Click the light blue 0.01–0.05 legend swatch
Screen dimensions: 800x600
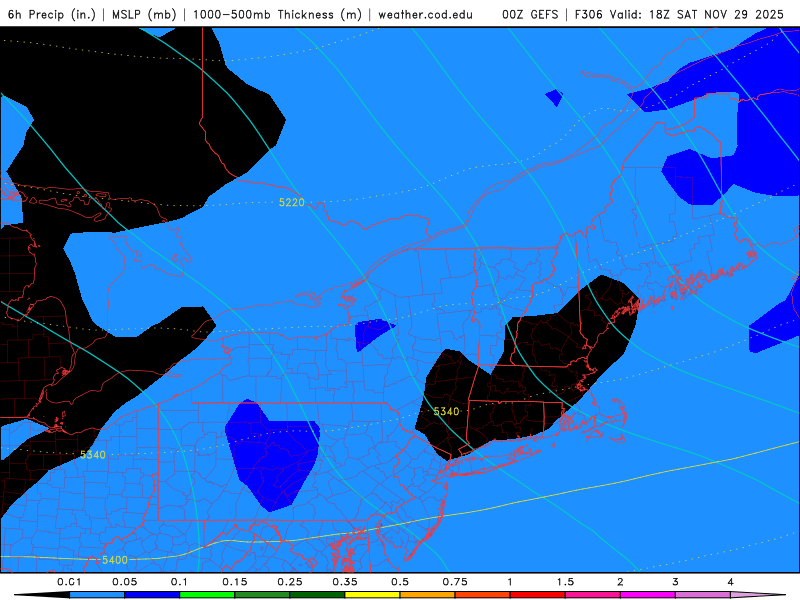(97, 595)
